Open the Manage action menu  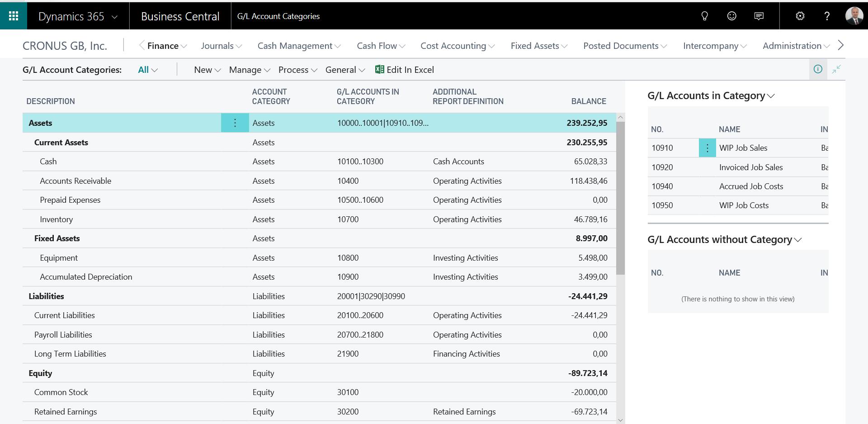click(x=250, y=70)
